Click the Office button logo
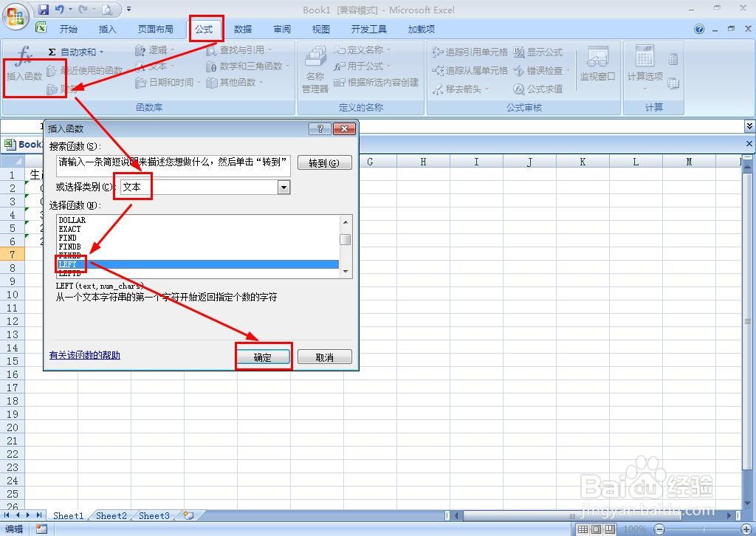The height and width of the screenshot is (536, 756). [16, 16]
